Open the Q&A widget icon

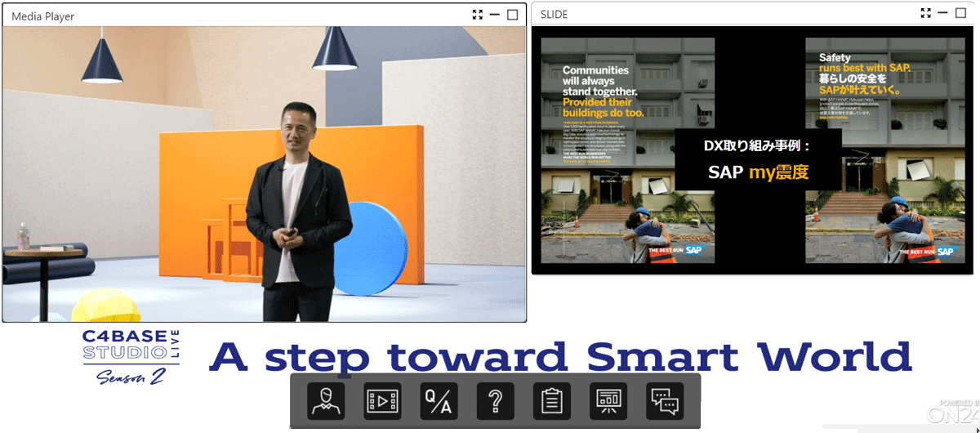439,401
